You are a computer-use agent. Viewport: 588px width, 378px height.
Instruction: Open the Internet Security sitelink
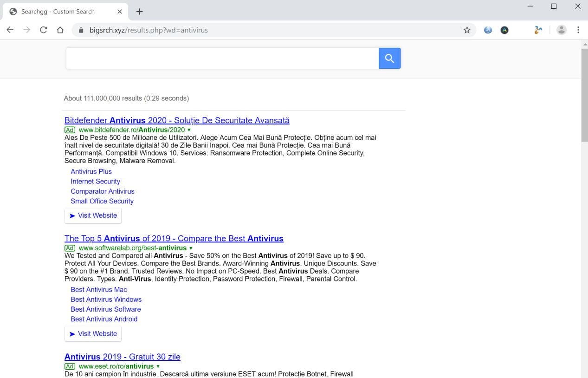(95, 181)
